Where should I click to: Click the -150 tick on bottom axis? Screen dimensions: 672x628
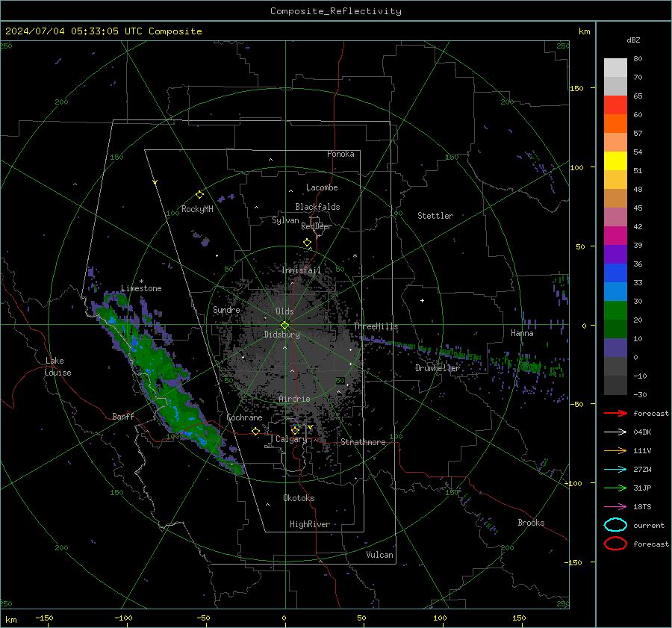44,618
